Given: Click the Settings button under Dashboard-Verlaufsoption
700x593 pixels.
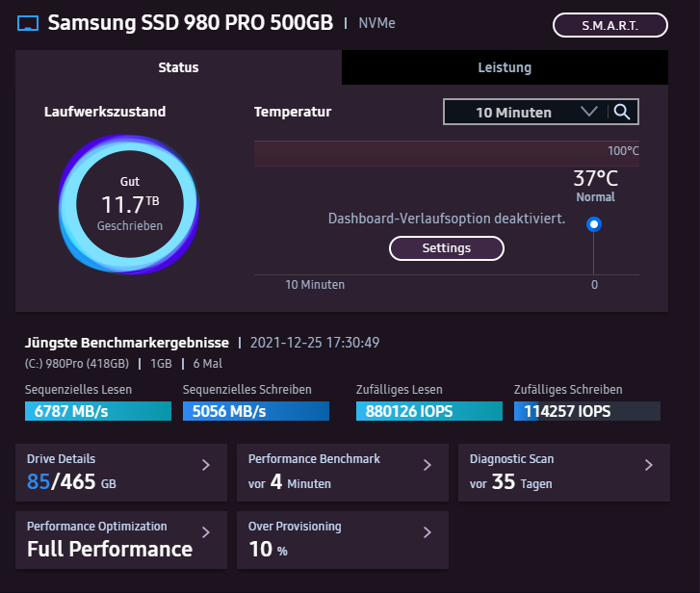Looking at the screenshot, I should click(x=447, y=248).
